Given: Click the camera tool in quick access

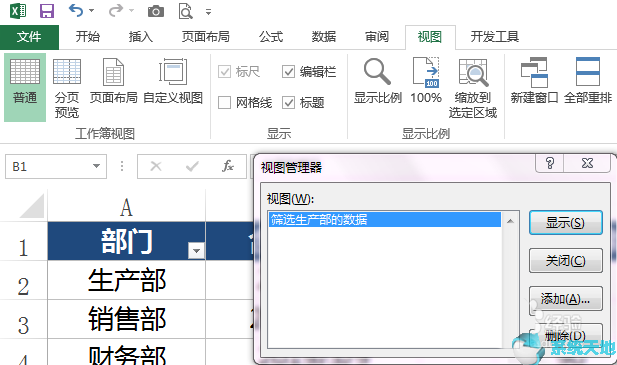Looking at the screenshot, I should [x=156, y=11].
